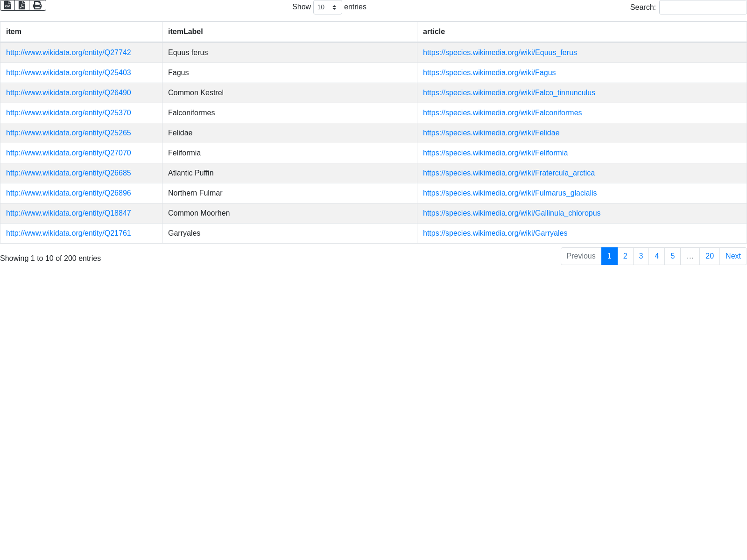Open page 5 in pagination
This screenshot has width=747, height=560.
(x=672, y=256)
